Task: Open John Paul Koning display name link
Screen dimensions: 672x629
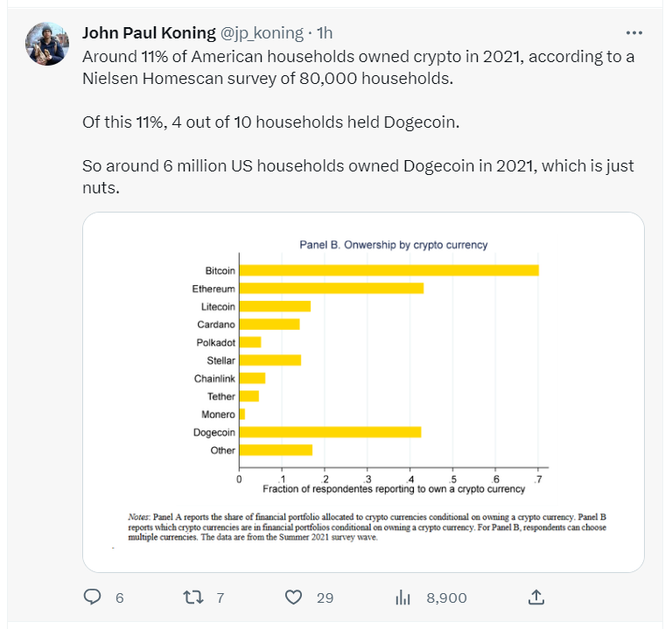Action: pos(148,33)
